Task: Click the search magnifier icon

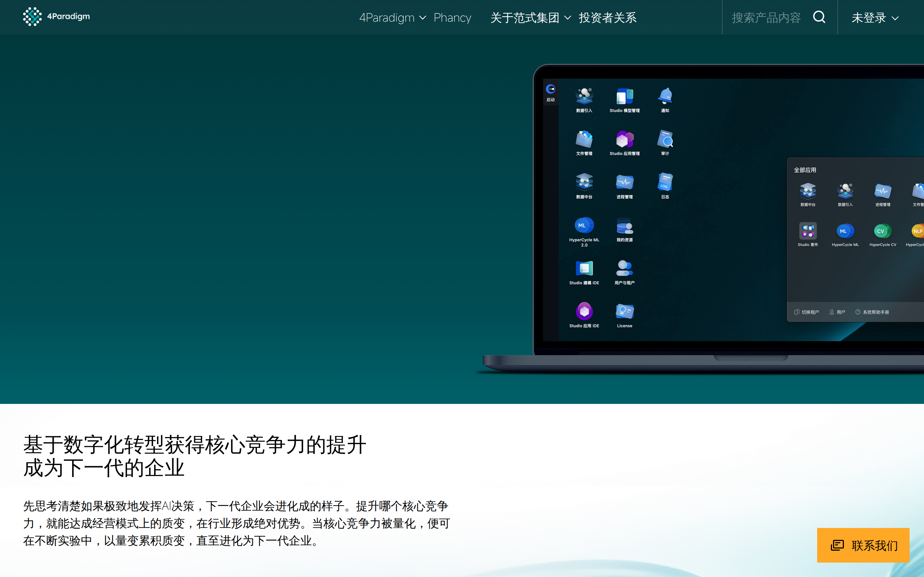Action: [819, 17]
